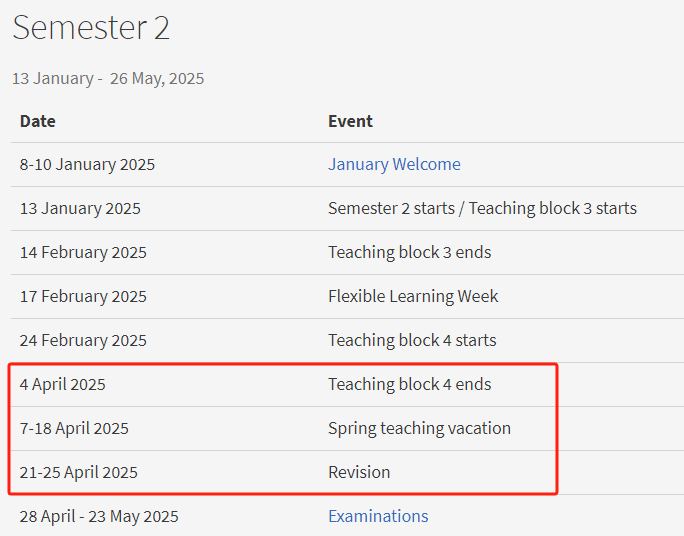The width and height of the screenshot is (684, 536).
Task: Select the Event column header
Action: tap(350, 121)
